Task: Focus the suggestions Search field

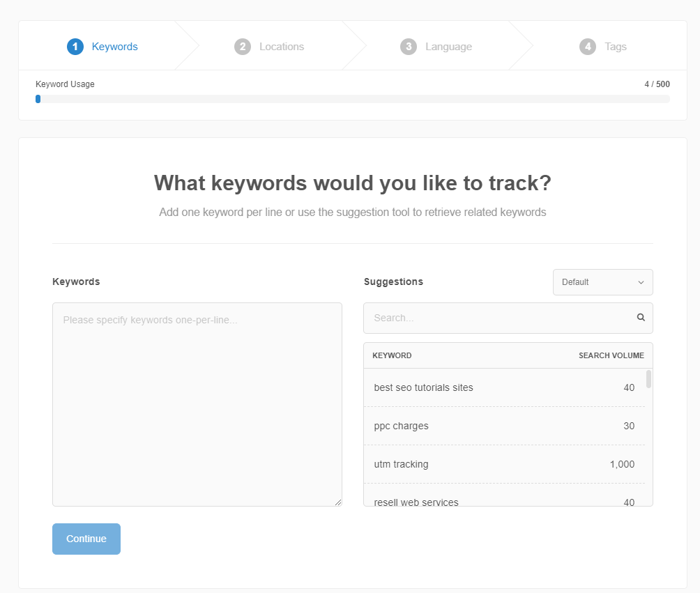Action: pyautogui.click(x=508, y=318)
